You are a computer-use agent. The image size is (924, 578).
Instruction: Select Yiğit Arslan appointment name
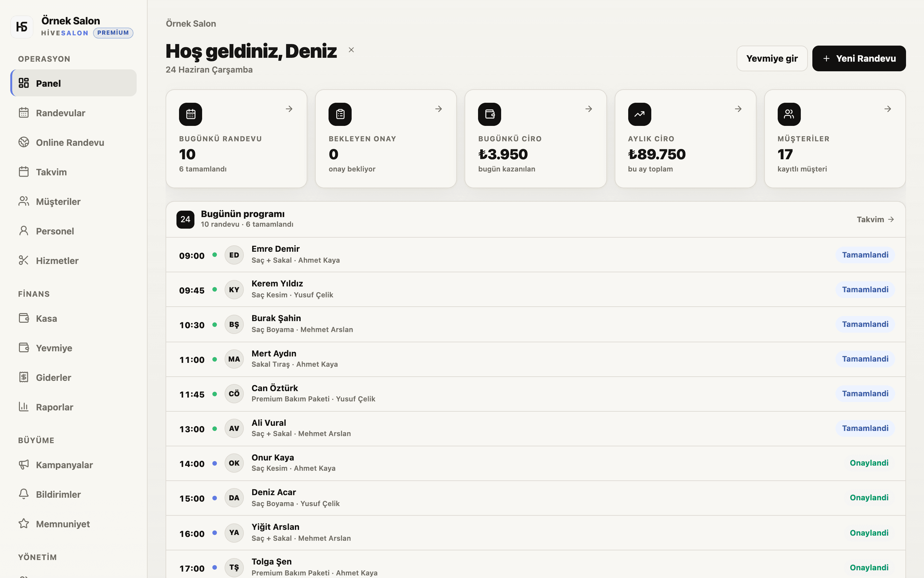tap(275, 527)
